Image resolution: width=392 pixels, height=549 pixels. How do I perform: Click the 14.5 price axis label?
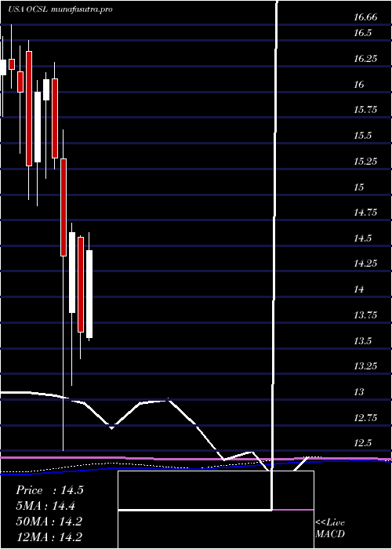(x=362, y=238)
